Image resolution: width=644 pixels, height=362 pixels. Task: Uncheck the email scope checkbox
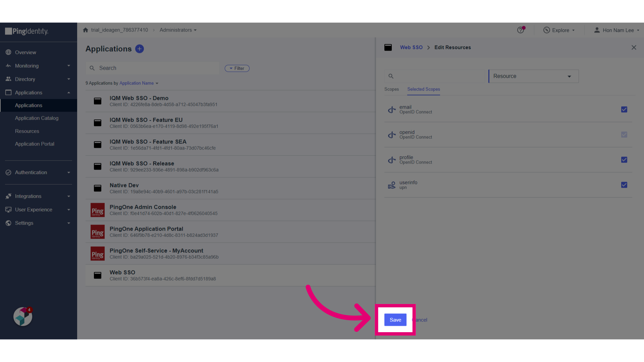624,110
